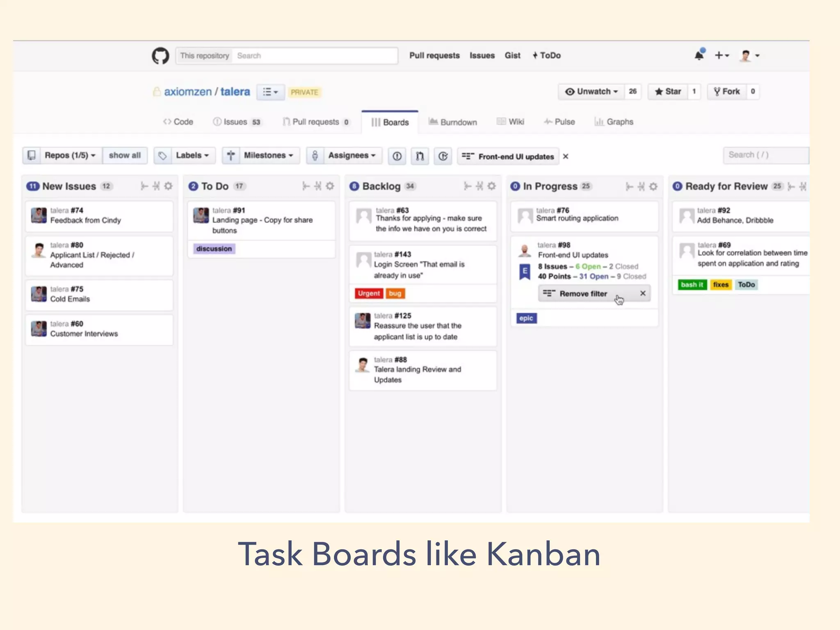The image size is (840, 630).
Task: Open card #74 Feedback from Cindy
Action: pyautogui.click(x=99, y=216)
